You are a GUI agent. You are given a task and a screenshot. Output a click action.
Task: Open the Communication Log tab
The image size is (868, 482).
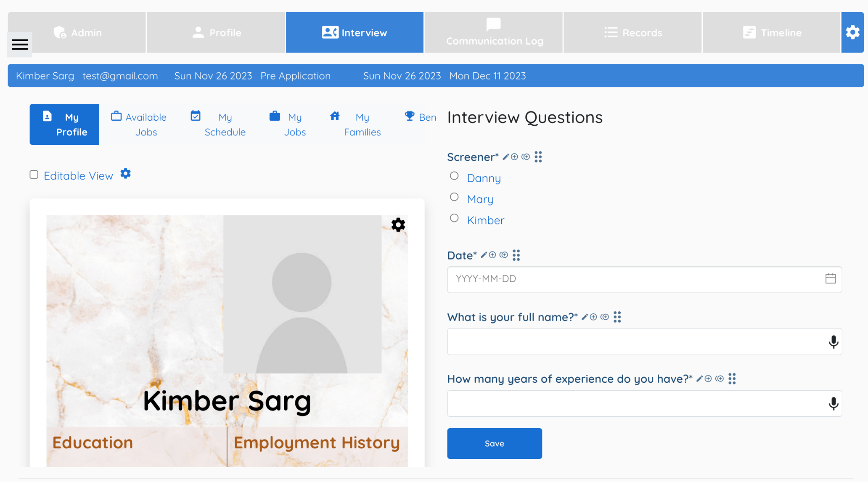pyautogui.click(x=493, y=32)
